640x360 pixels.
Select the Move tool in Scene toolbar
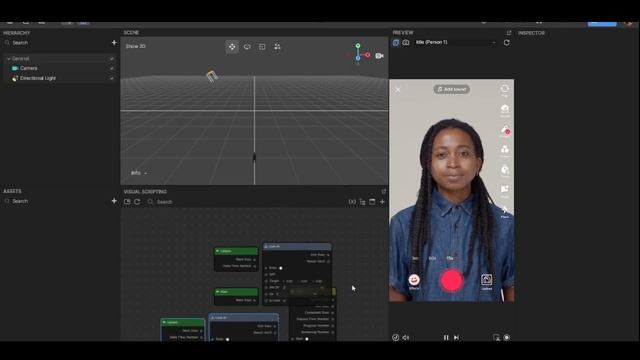232,47
